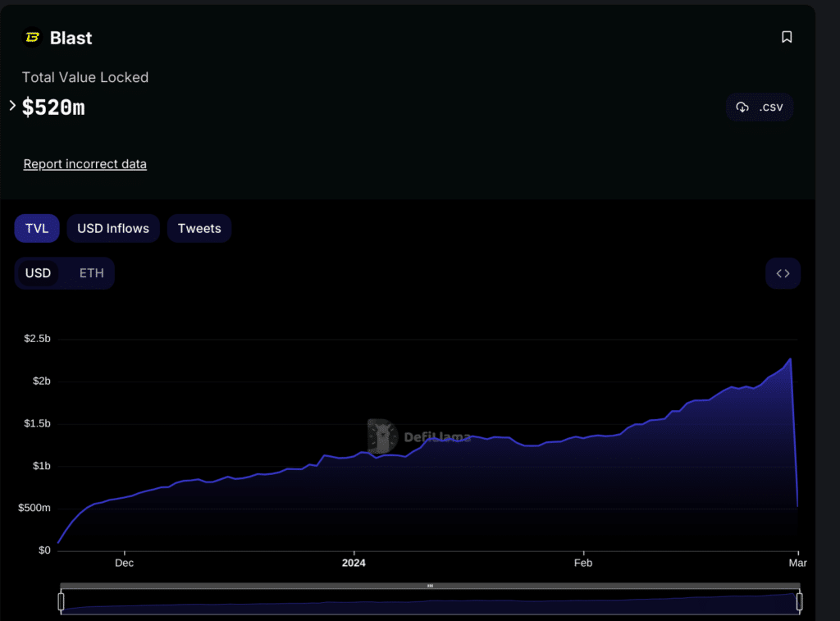This screenshot has height=621, width=840.
Task: Click the $2b y-axis label
Action: [x=41, y=381]
